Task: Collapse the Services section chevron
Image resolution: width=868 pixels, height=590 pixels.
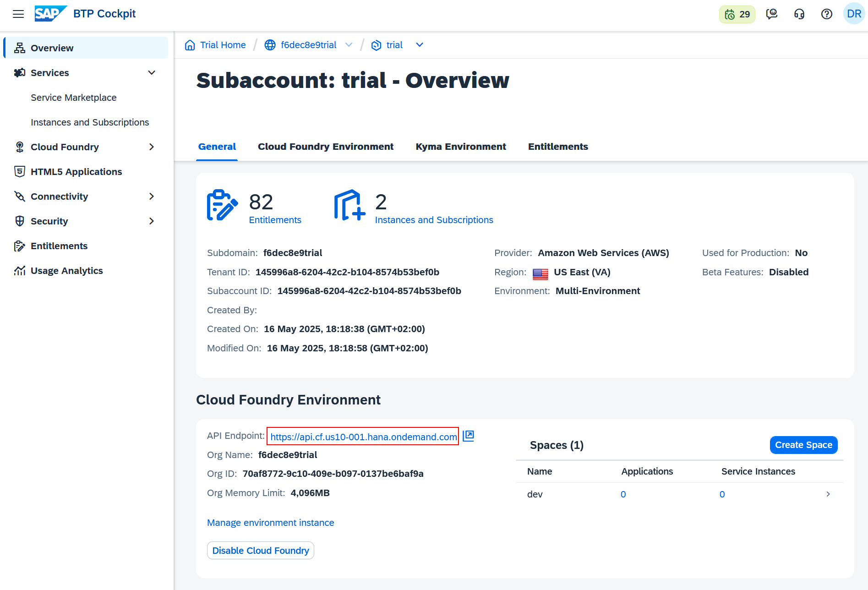Action: (x=152, y=73)
